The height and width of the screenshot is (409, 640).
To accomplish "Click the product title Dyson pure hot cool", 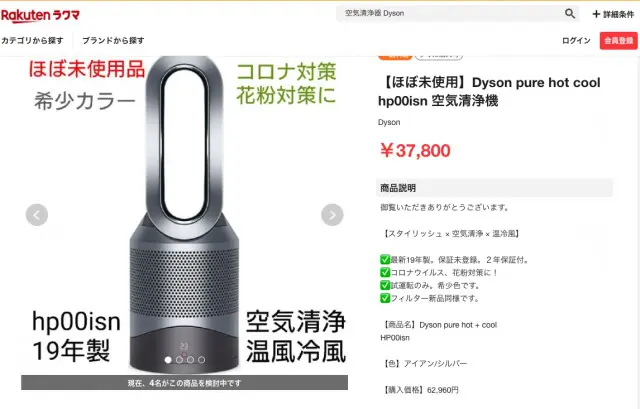I will tap(489, 91).
